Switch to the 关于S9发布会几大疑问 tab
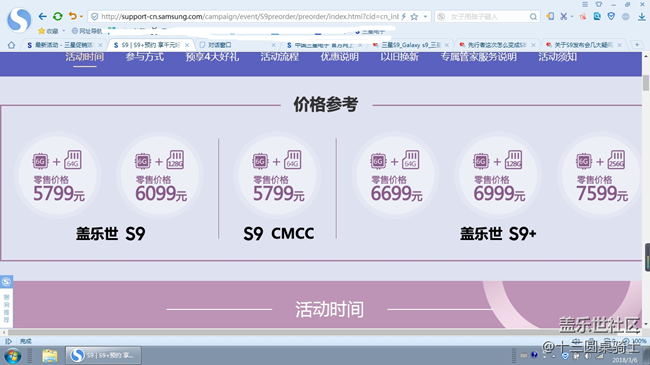 pos(580,45)
